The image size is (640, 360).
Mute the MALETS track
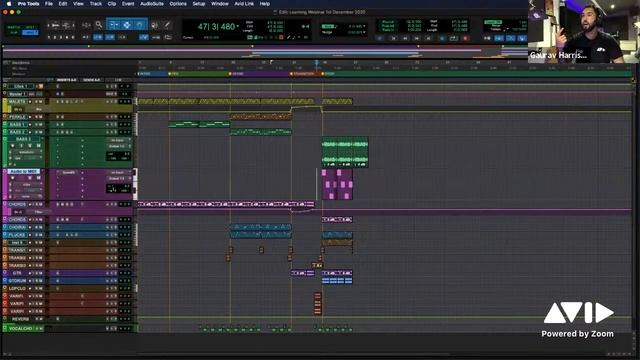41,102
